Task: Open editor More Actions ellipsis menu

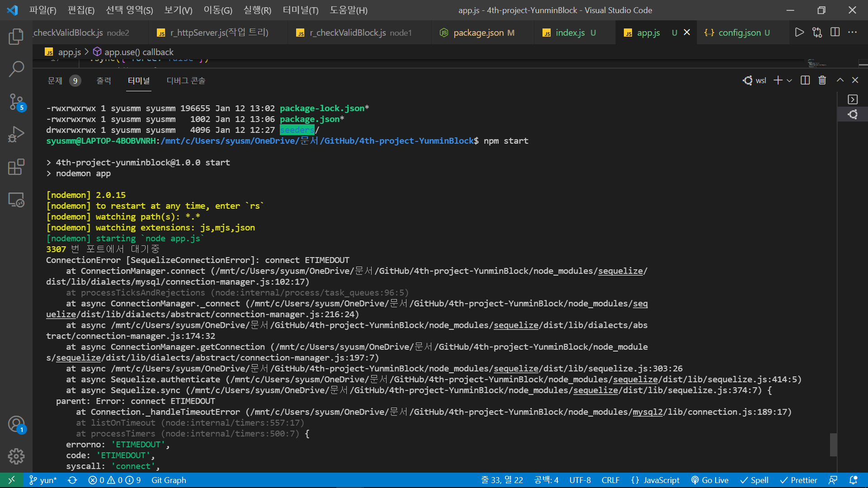Action: coord(852,33)
